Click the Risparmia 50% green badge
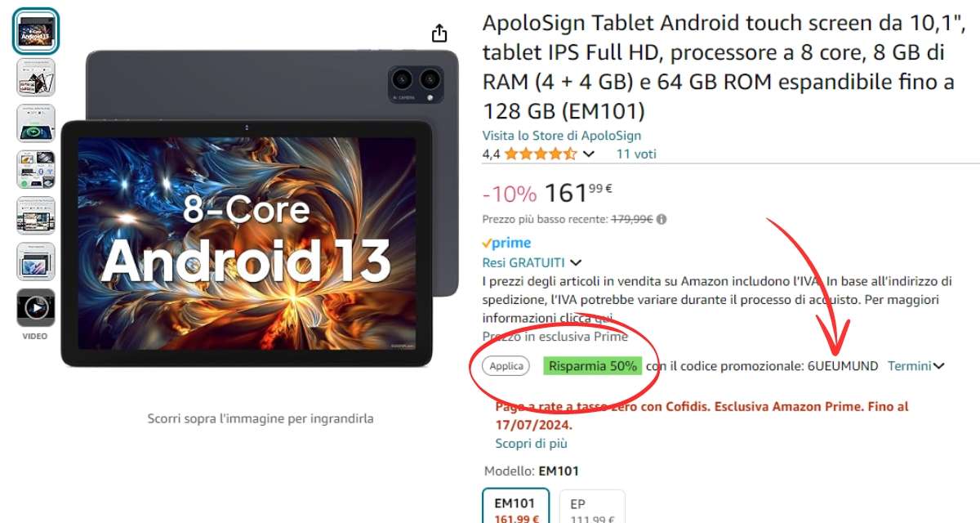 point(593,366)
